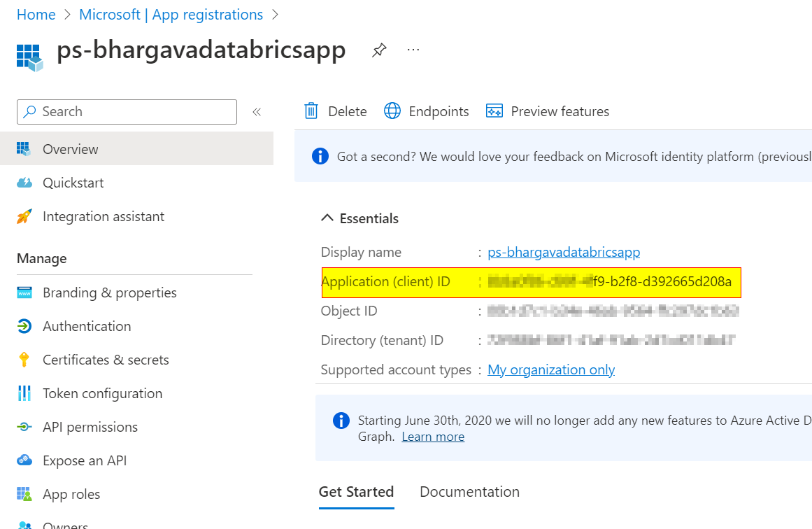The image size is (812, 529).
Task: Click the feedback banner info icon
Action: (x=320, y=156)
